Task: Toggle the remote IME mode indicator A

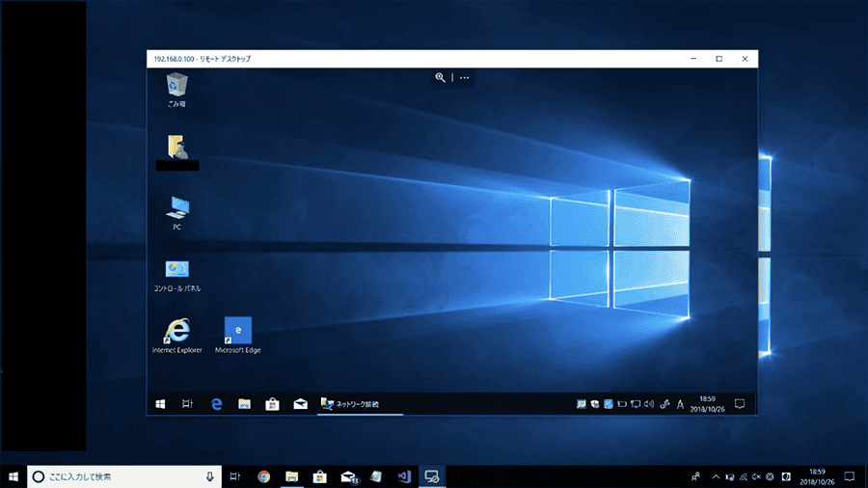Action: pyautogui.click(x=680, y=404)
